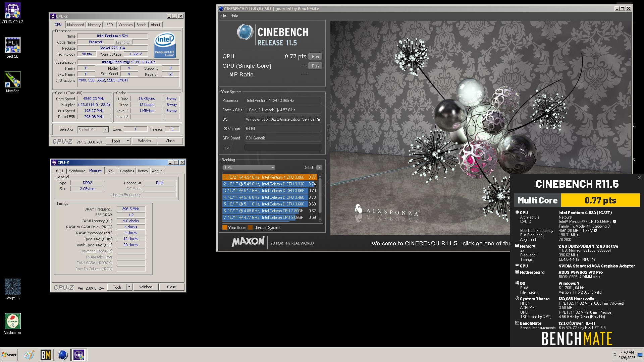Switch to Mainboard tab in top CPU-Z
Image resolution: width=644 pixels, height=362 pixels.
pyautogui.click(x=75, y=25)
